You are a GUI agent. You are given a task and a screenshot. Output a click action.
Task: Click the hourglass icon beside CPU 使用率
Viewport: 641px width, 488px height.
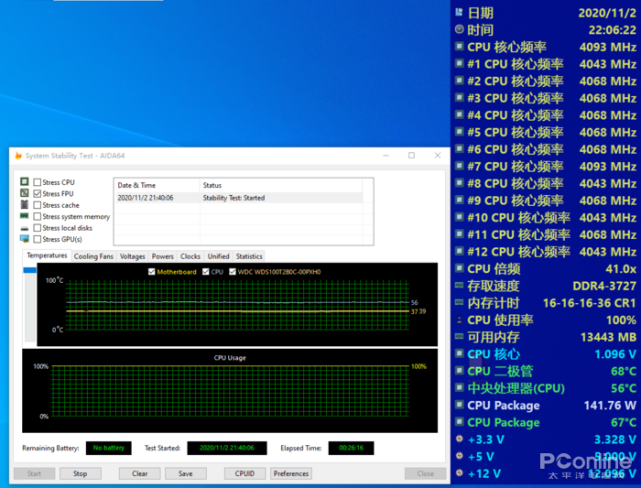pos(459,320)
